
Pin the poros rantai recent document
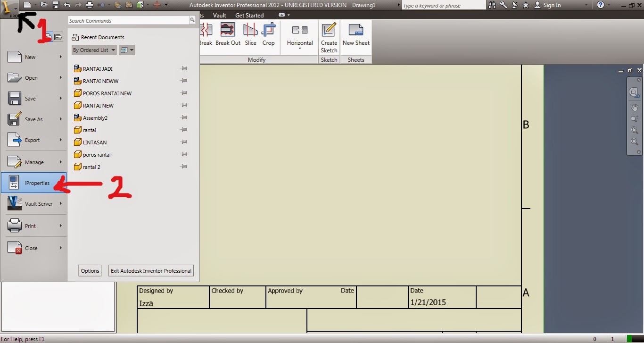(183, 154)
